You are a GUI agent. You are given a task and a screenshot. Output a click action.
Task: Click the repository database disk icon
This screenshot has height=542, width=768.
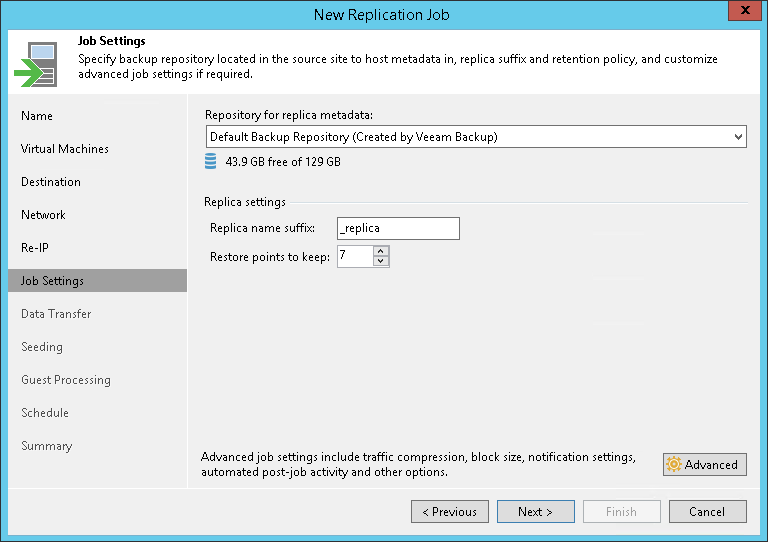[x=211, y=162]
